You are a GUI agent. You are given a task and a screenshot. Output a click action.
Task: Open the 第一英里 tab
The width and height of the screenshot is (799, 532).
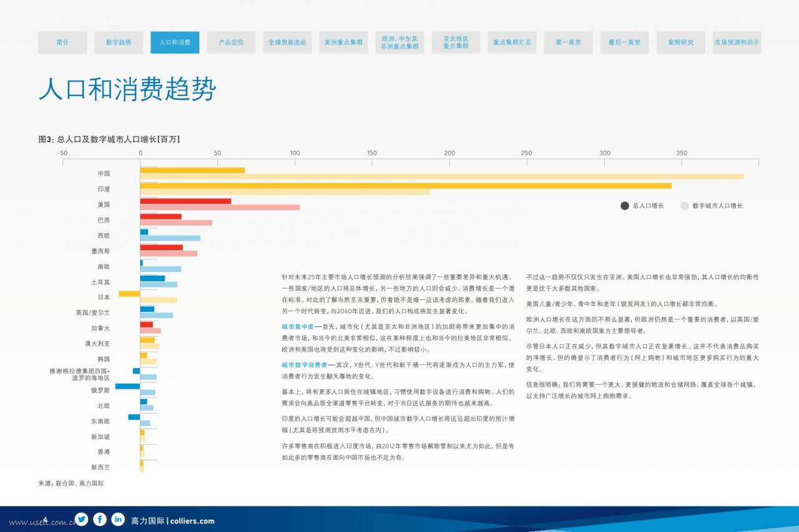[568, 42]
